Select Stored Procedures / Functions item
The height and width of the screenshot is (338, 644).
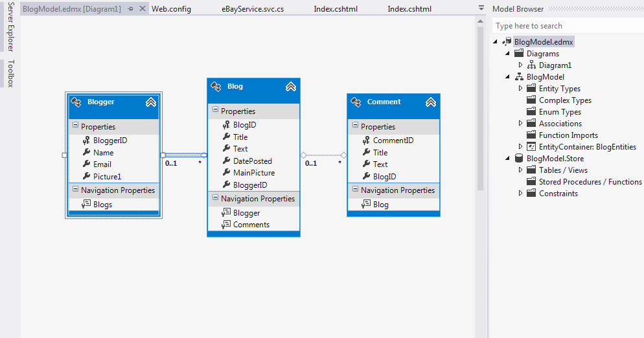590,181
